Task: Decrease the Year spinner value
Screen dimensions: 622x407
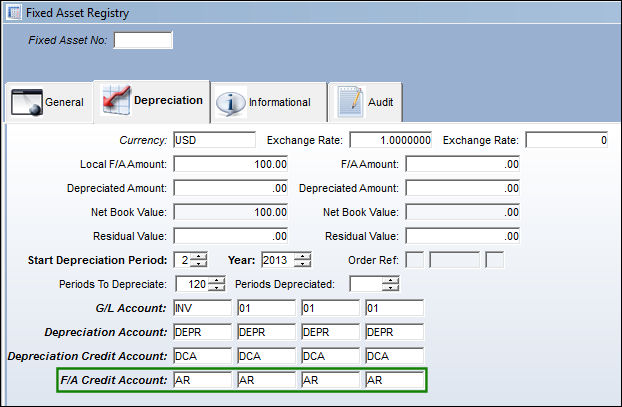Action: [303, 264]
